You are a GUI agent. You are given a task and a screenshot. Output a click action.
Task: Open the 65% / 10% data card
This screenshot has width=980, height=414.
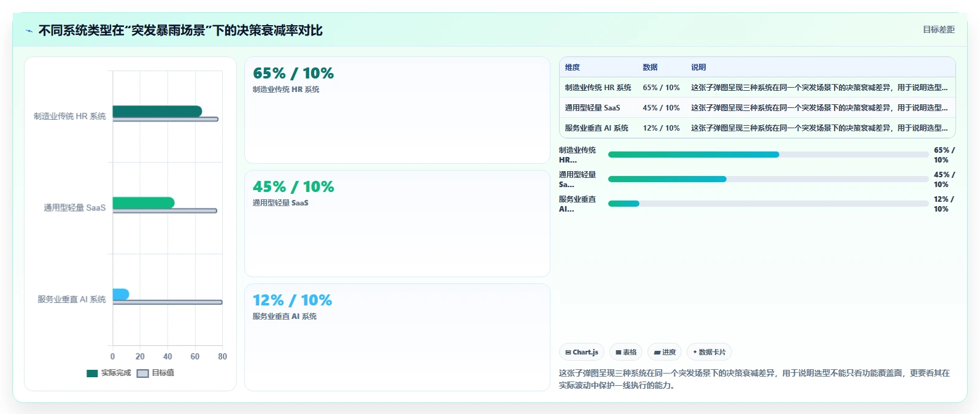[397, 110]
